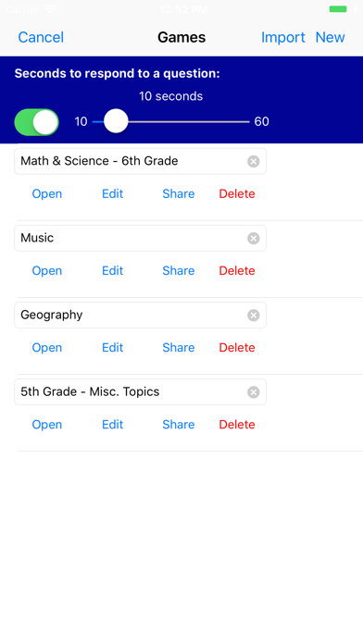
Task: Tap Import in the navigation bar
Action: (x=282, y=37)
